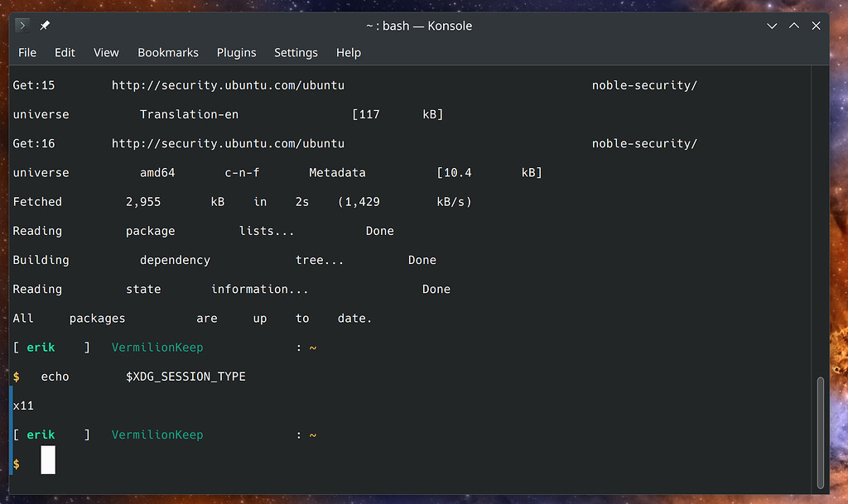This screenshot has height=504, width=848.
Task: Open the Edit menu
Action: click(x=64, y=52)
